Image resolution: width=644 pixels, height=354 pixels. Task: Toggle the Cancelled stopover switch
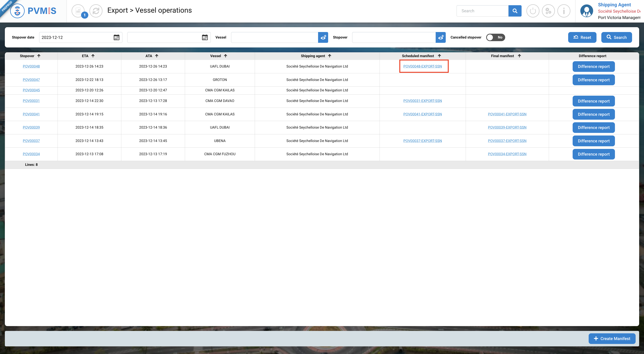pos(495,37)
